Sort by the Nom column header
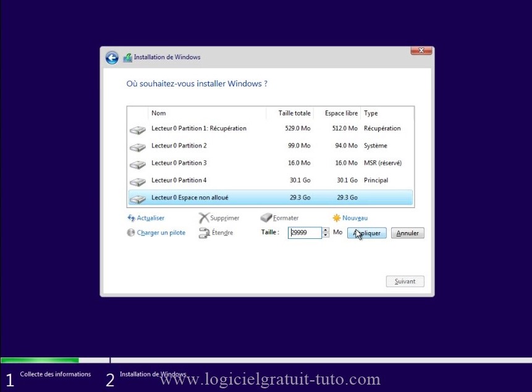The height and width of the screenshot is (392, 532). click(207, 113)
